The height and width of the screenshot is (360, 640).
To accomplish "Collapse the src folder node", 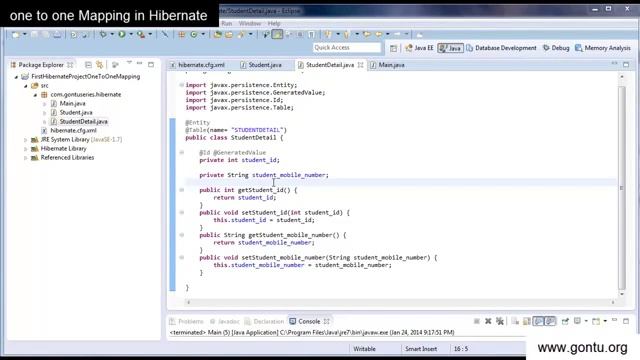I will [26, 86].
